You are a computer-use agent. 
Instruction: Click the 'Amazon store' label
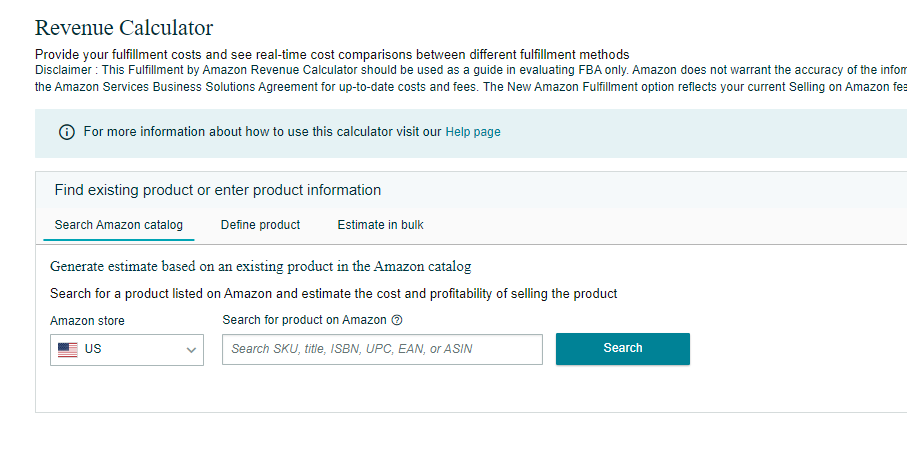pyautogui.click(x=87, y=321)
